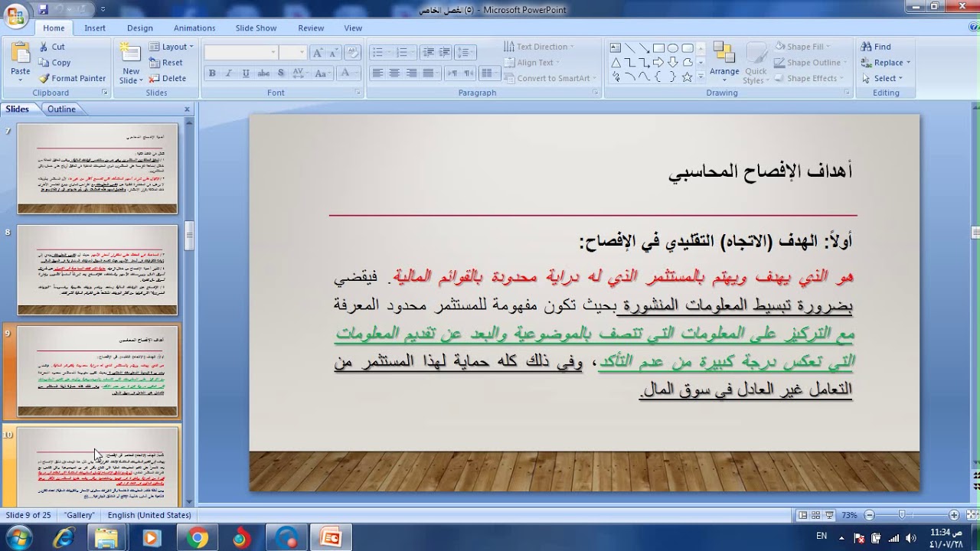
Task: Open Text Direction dropdown
Action: click(x=539, y=47)
